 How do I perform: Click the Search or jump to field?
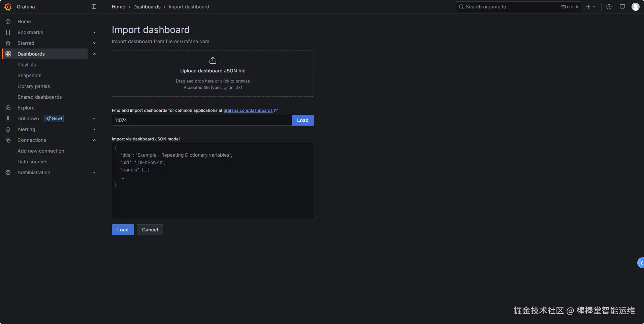pos(518,7)
